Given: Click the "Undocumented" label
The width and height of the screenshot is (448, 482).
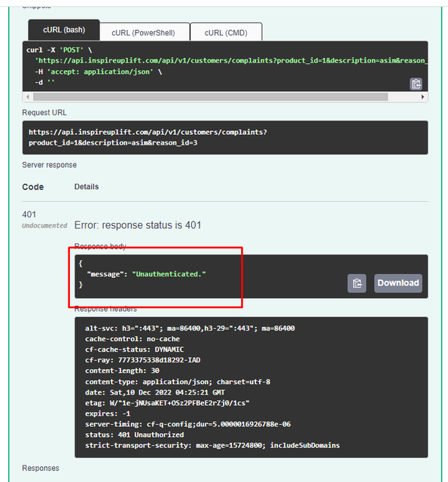Looking at the screenshot, I should pos(44,226).
